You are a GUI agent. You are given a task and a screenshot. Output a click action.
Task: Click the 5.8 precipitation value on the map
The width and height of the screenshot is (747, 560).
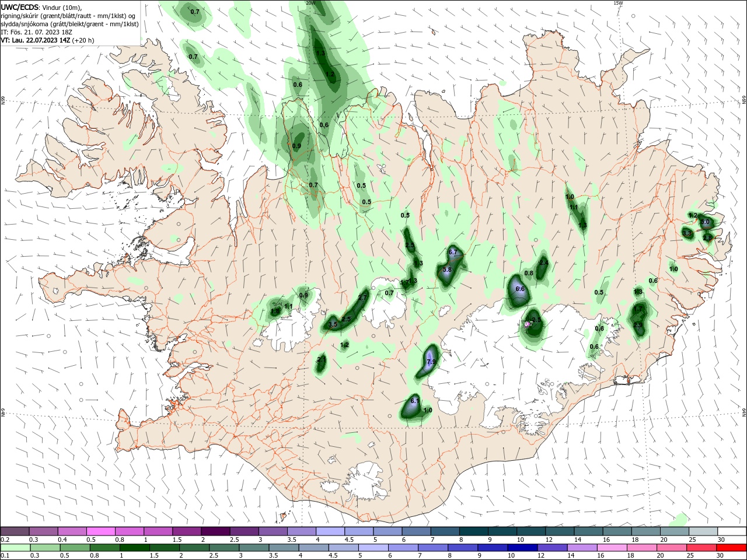click(x=447, y=270)
